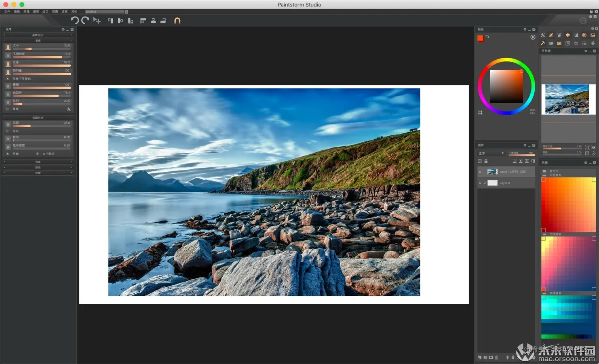The image size is (599, 364).
Task: Open the magnet snapping tool on the toolbar
Action: pyautogui.click(x=178, y=20)
